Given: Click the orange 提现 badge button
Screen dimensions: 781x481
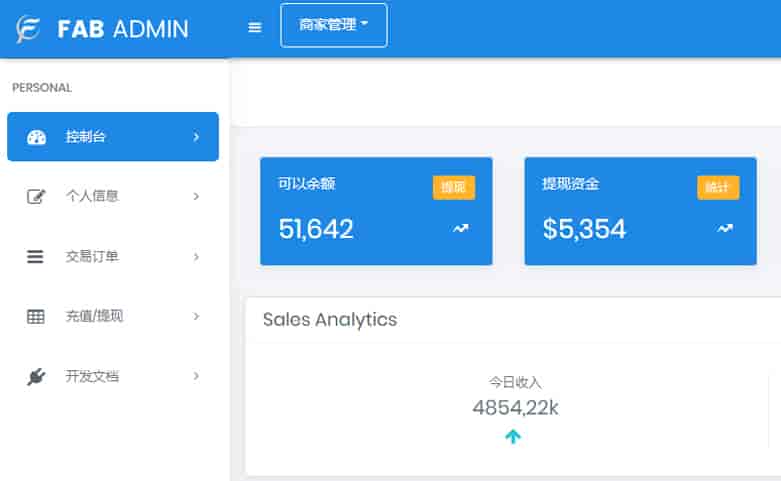Looking at the screenshot, I should click(x=453, y=187).
